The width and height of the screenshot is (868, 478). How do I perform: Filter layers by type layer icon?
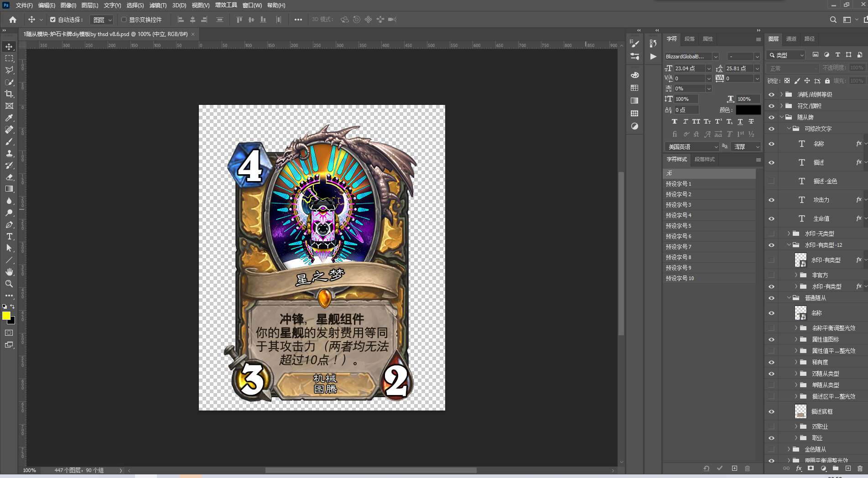(x=837, y=55)
